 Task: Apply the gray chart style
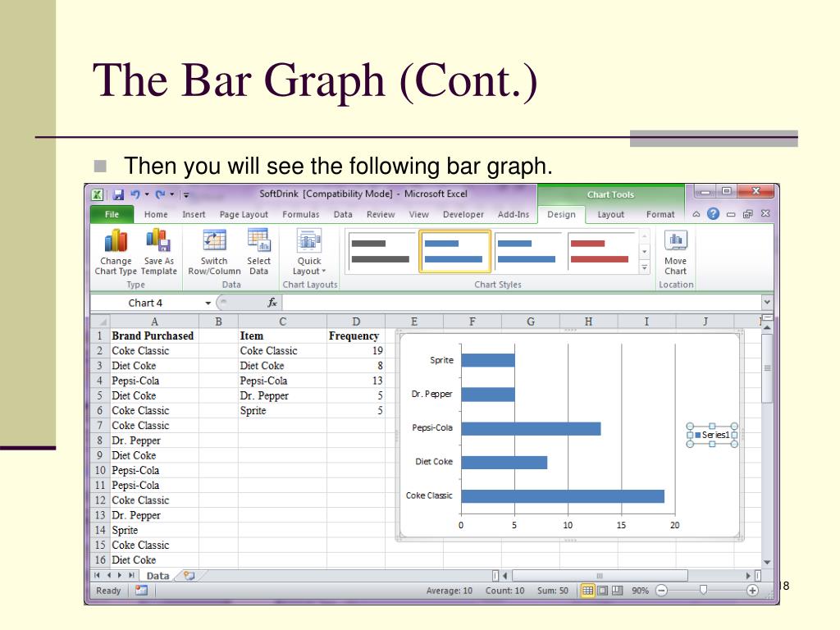(x=381, y=252)
